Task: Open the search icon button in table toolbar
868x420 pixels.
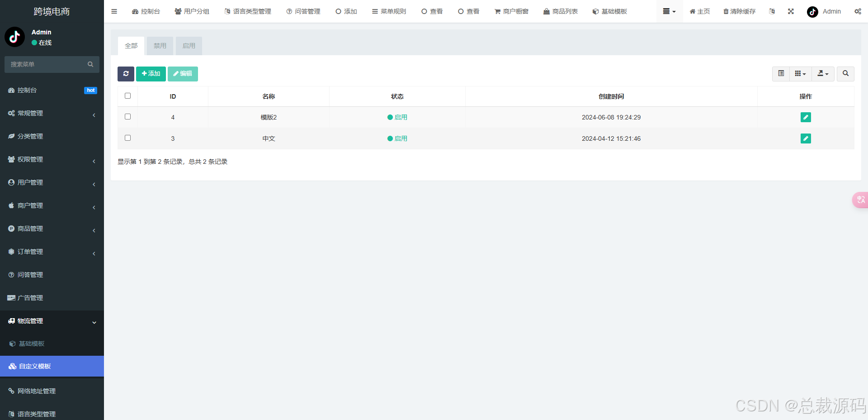Action: coord(845,73)
